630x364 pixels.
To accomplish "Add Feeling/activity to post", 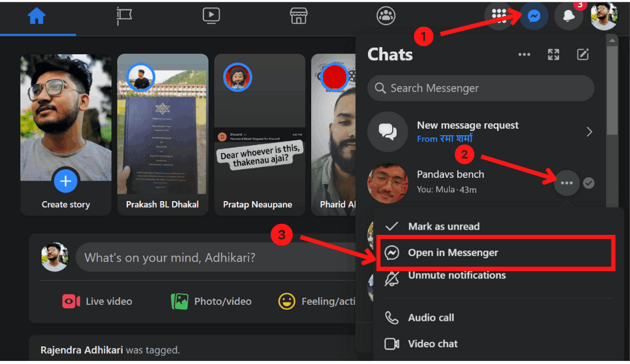I will 317,301.
